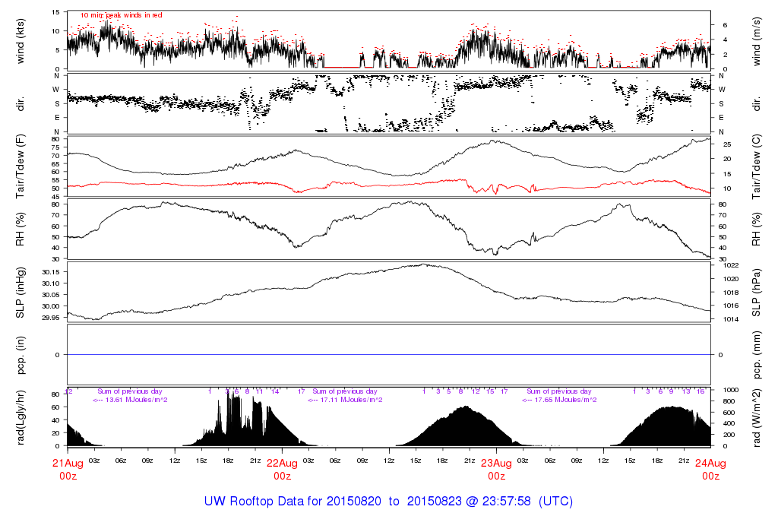
Task: Click the 24Aug 00z date marker
Action: click(710, 469)
